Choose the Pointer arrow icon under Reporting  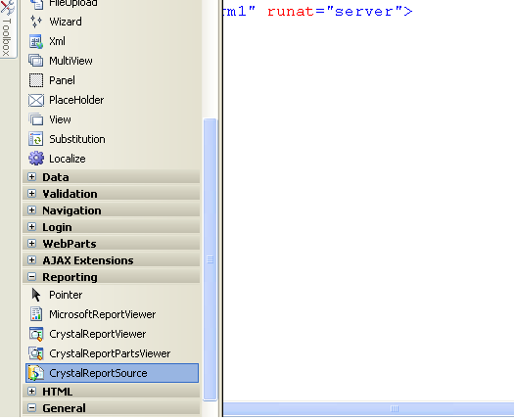[x=36, y=295]
